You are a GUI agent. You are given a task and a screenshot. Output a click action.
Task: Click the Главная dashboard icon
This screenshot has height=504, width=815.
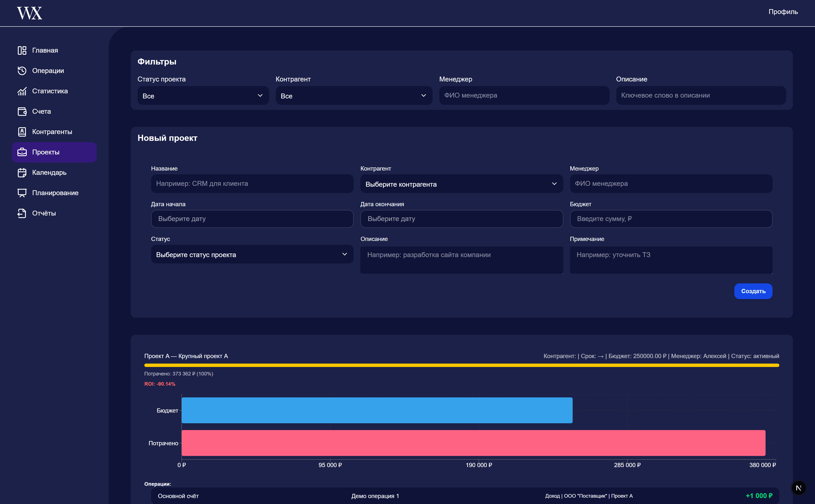point(22,50)
